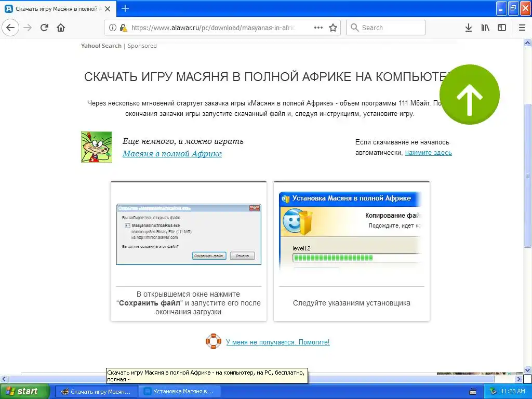Click the save file dialog screenshot
The width and height of the screenshot is (532, 399).
point(189,234)
